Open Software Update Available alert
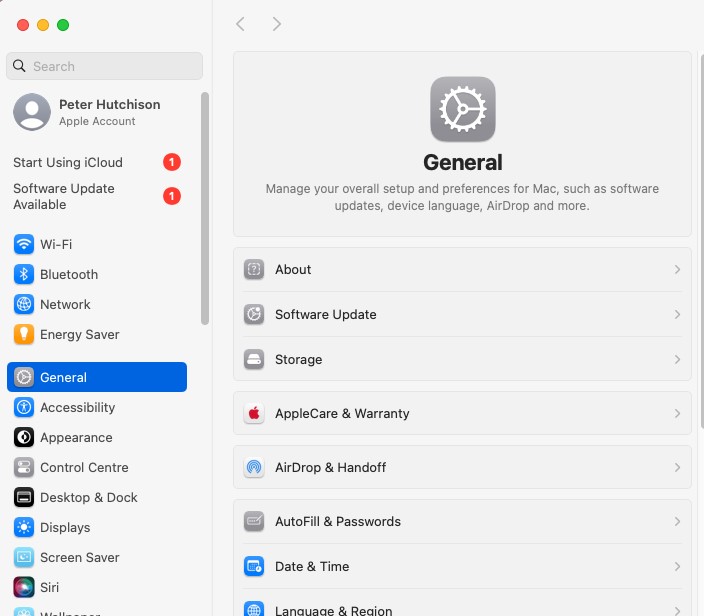 pos(64,196)
